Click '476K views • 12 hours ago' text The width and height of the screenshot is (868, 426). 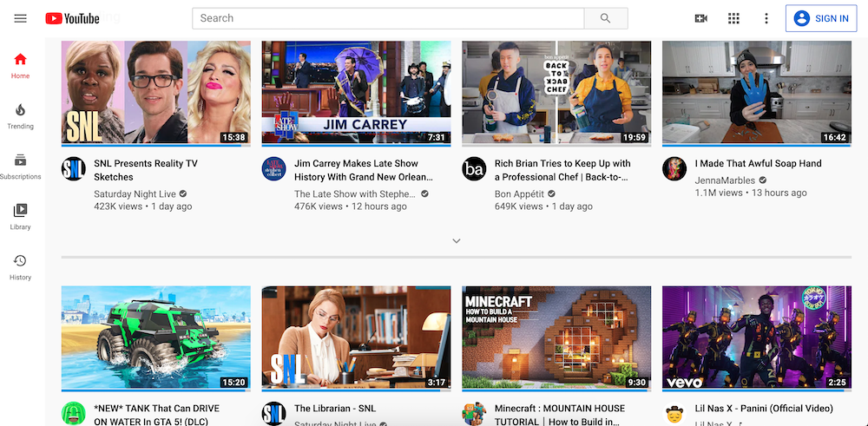[351, 206]
